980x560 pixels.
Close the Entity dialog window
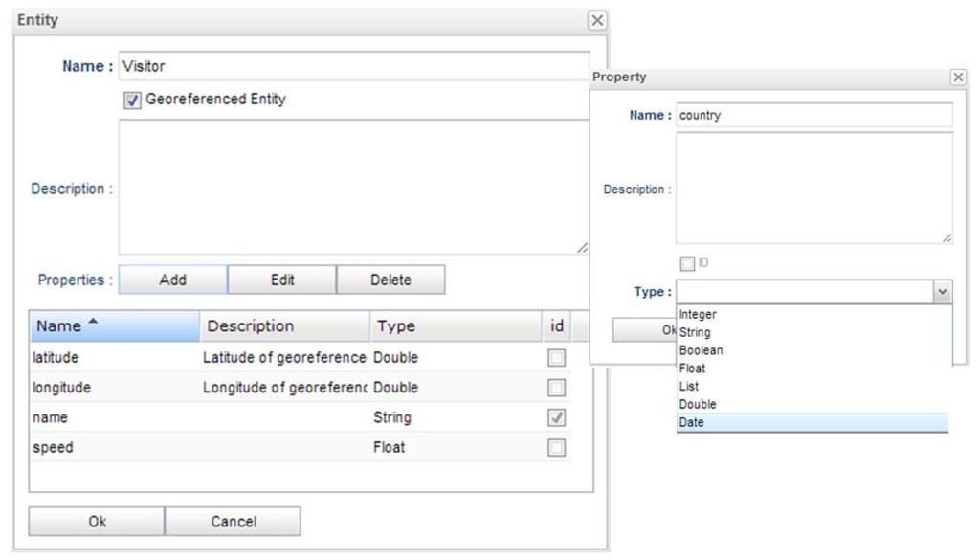pyautogui.click(x=596, y=20)
